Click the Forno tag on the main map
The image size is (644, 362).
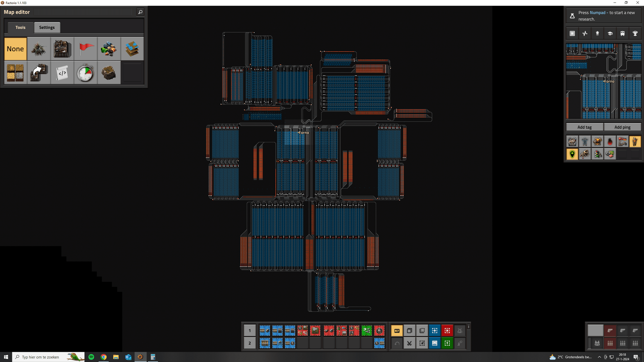(x=304, y=133)
